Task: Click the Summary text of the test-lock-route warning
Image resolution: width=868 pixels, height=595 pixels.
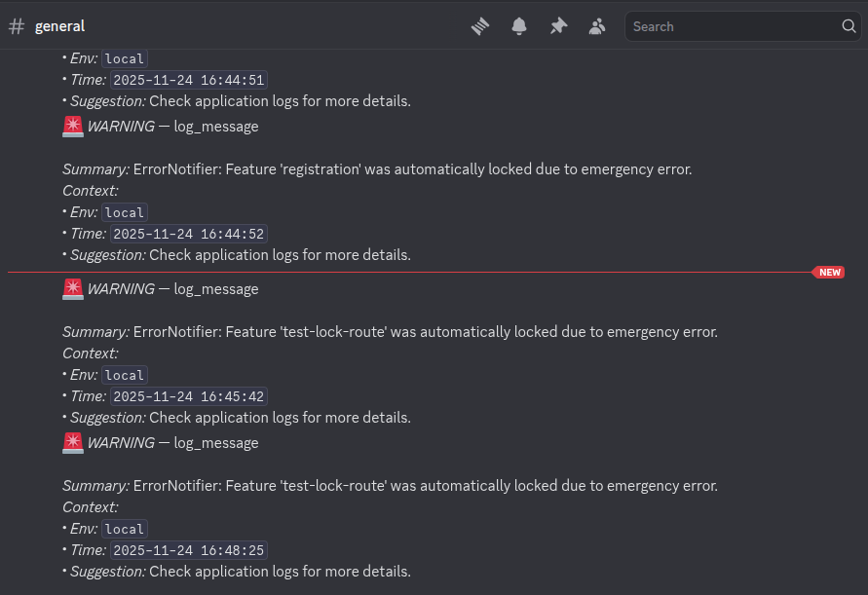Action: click(390, 332)
